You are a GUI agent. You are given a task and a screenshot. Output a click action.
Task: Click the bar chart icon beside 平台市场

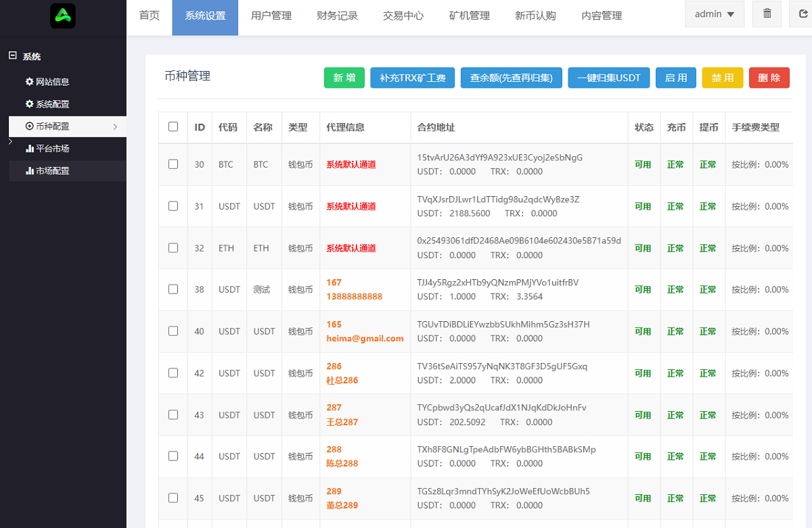(x=30, y=149)
